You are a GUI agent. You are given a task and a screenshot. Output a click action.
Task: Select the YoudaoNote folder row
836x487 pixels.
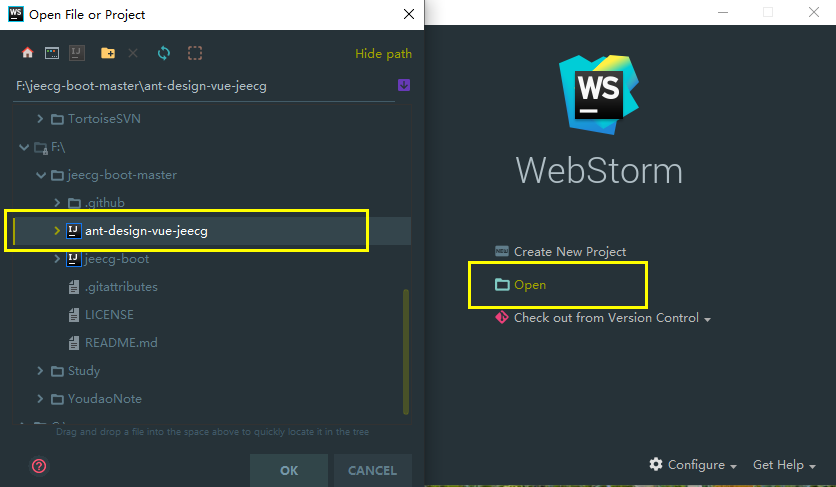pos(212,399)
